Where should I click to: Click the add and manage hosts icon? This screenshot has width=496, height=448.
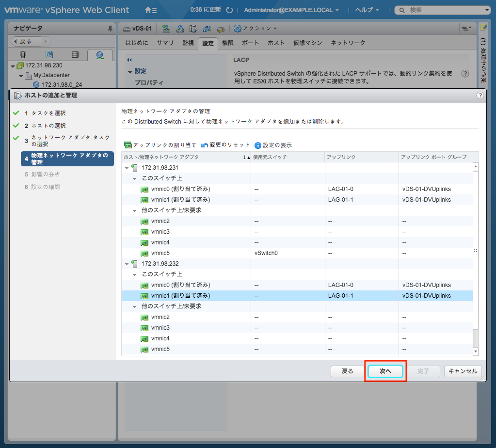193,29
